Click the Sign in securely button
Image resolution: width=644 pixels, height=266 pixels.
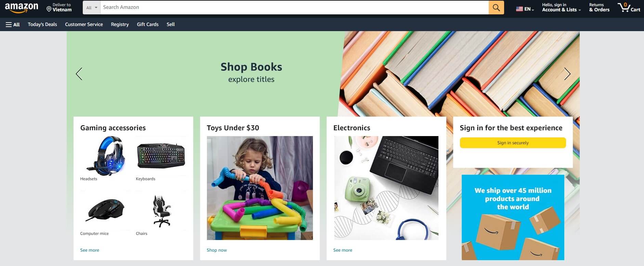pos(513,143)
